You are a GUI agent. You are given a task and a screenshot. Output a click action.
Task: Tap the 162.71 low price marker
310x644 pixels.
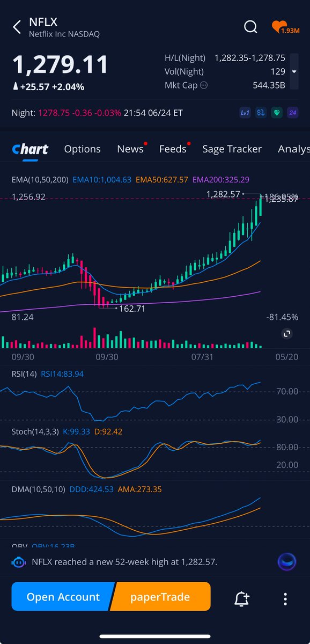tap(132, 309)
